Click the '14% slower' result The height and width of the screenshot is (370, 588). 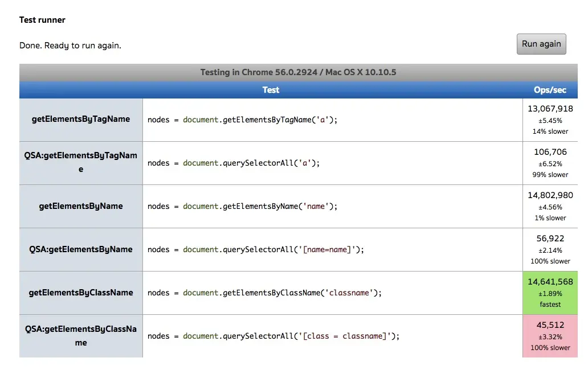point(550,131)
